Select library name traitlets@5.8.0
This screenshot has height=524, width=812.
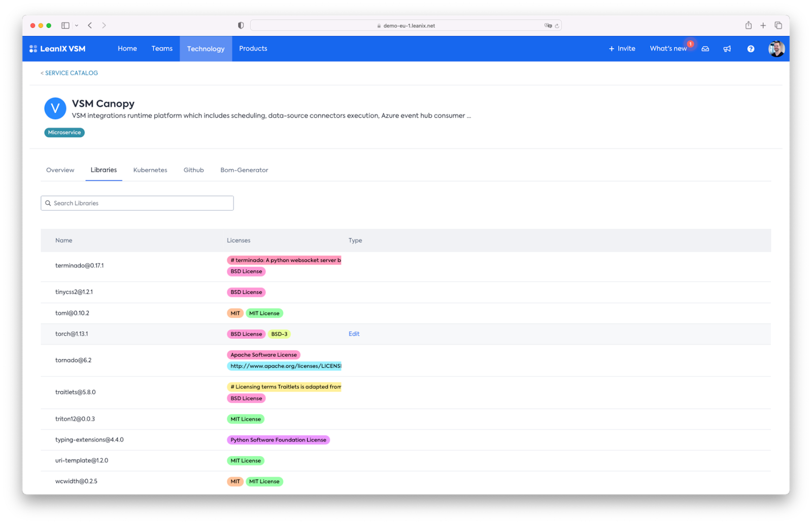[76, 392]
